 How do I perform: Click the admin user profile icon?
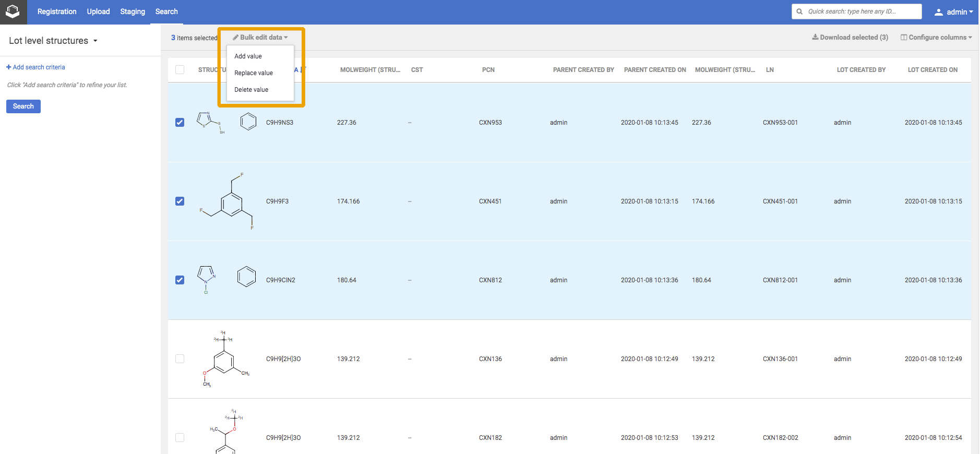(x=938, y=12)
